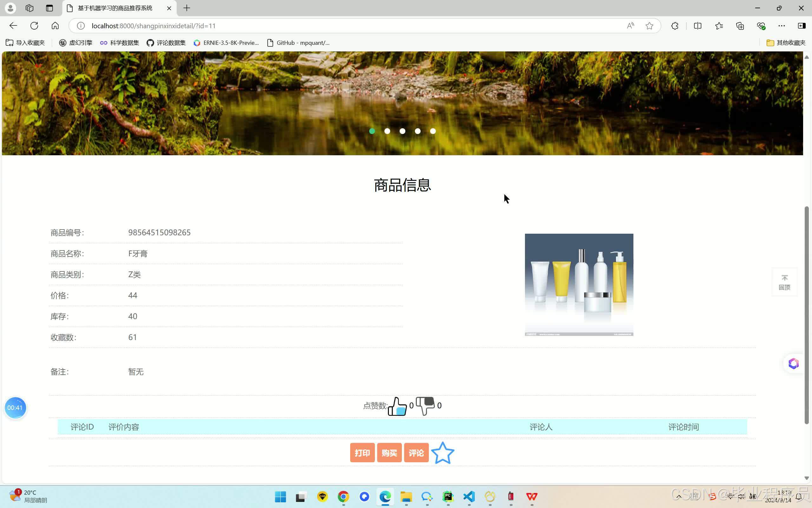812x508 pixels.
Task: Open favorites list icon
Action: 719,26
